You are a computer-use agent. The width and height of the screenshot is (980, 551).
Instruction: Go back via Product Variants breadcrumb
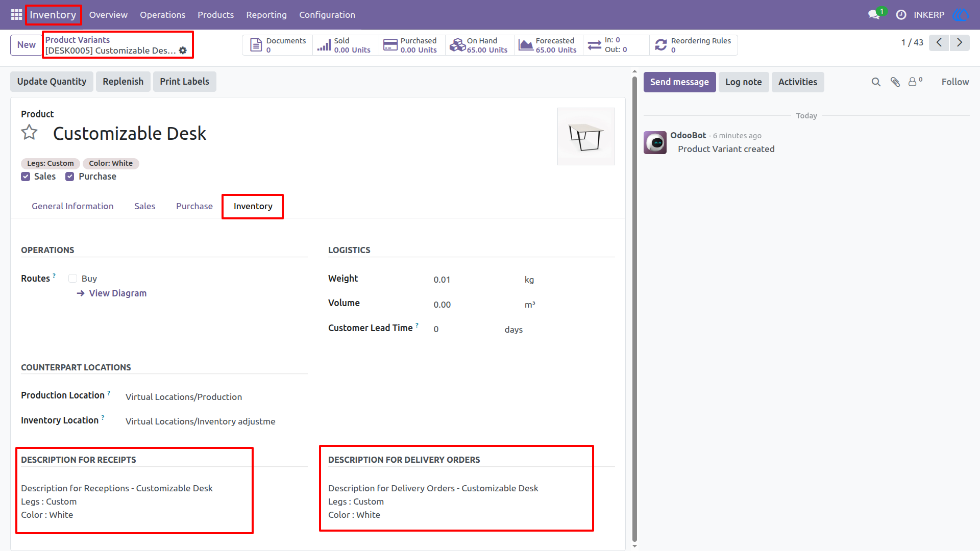[x=78, y=40]
